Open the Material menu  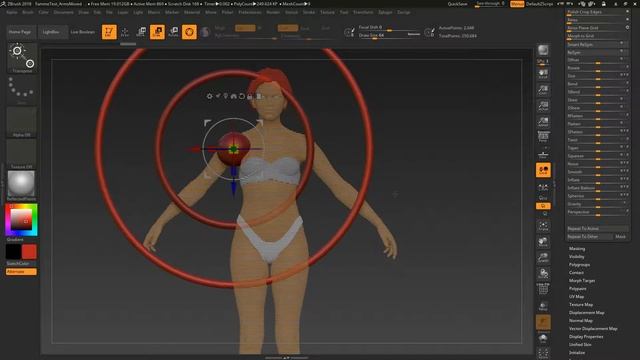tap(192, 12)
